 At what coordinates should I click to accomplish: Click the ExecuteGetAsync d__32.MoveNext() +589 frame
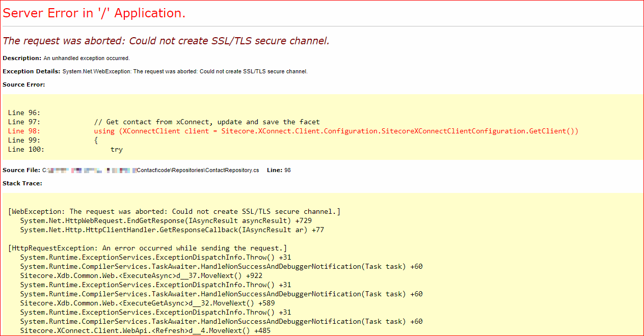[141, 303]
